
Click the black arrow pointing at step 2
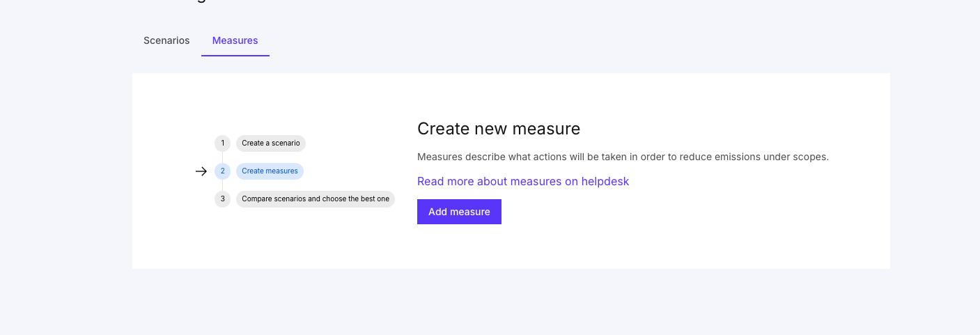click(201, 171)
